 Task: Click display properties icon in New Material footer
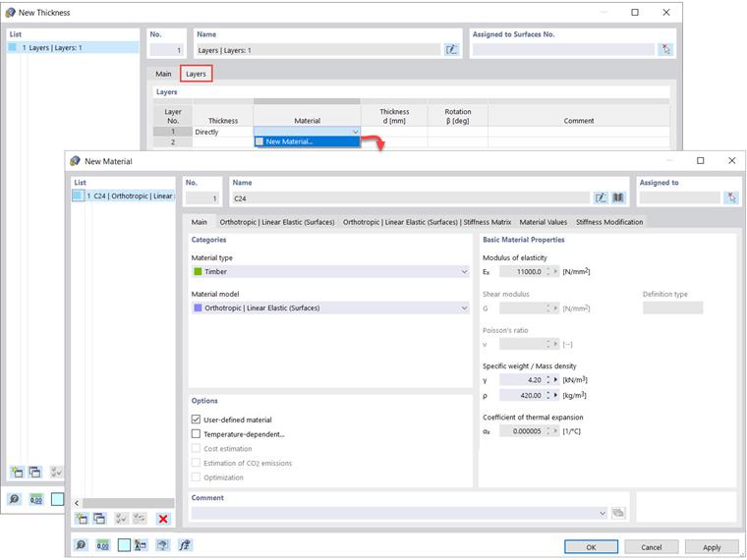(140, 544)
